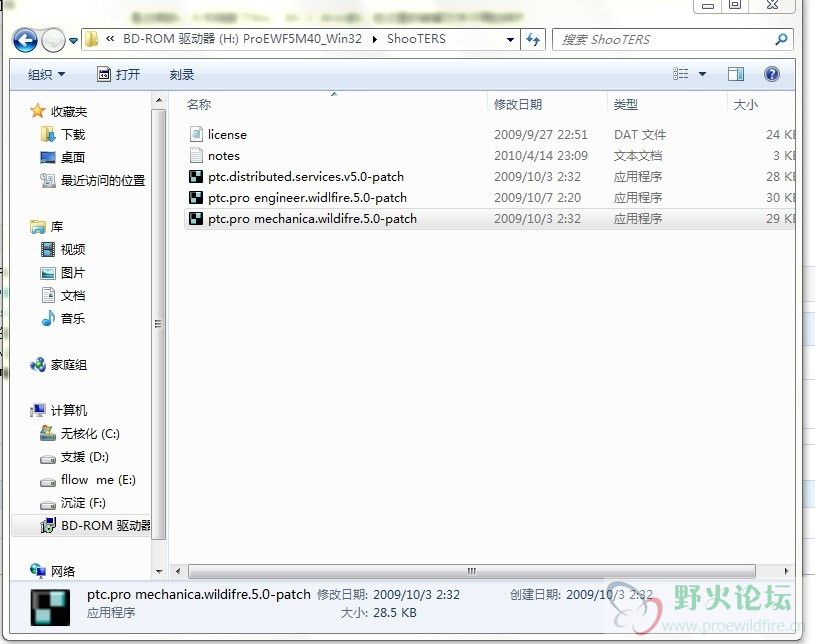The image size is (815, 644).
Task: Click the blue help question mark icon
Action: [772, 74]
